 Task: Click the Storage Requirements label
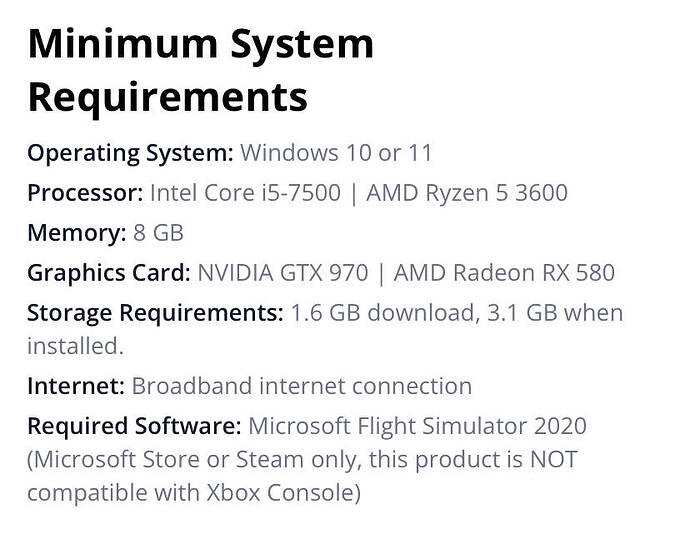point(155,314)
